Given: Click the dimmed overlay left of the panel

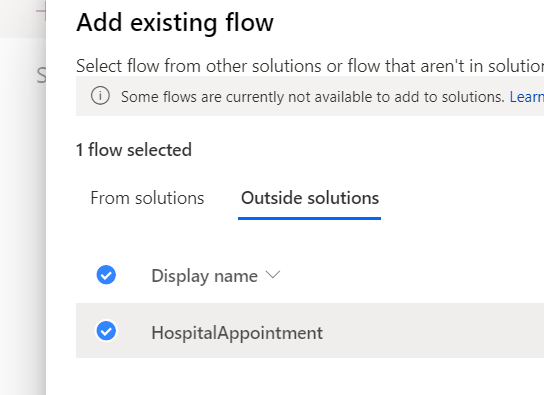Looking at the screenshot, I should pyautogui.click(x=23, y=215).
